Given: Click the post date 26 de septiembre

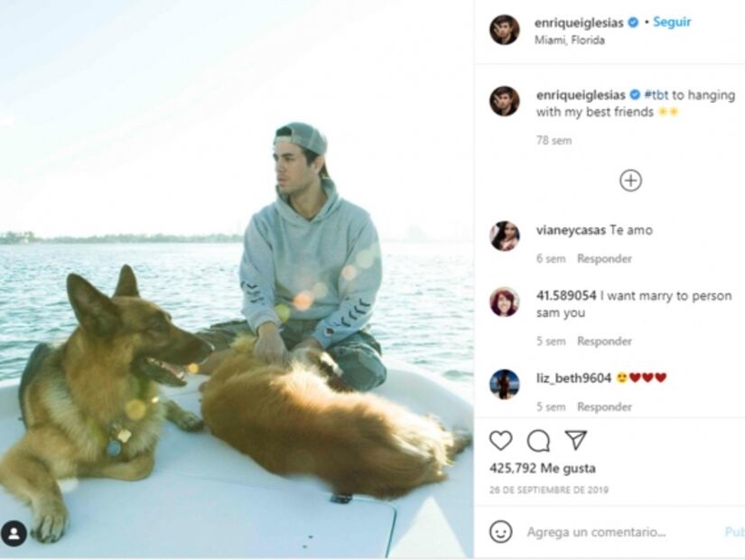Looking at the screenshot, I should 549,490.
